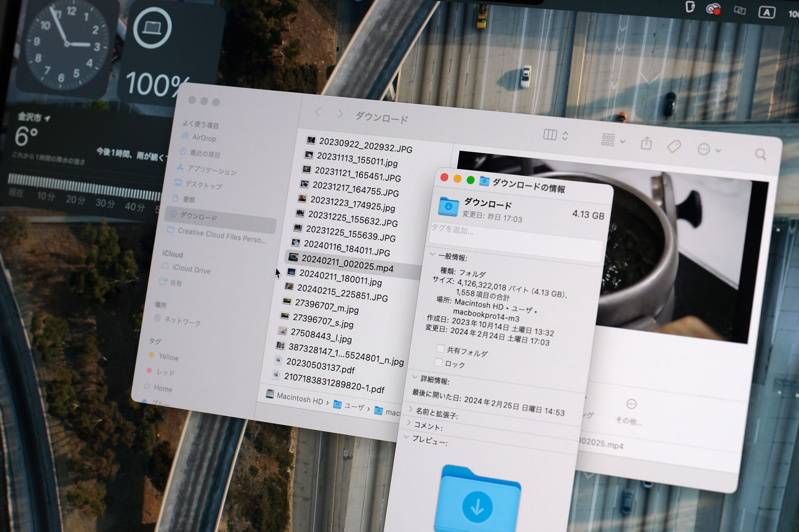The height and width of the screenshot is (532, 799).
Task: Select file 20231225_155632.JPG
Action: pyautogui.click(x=346, y=218)
